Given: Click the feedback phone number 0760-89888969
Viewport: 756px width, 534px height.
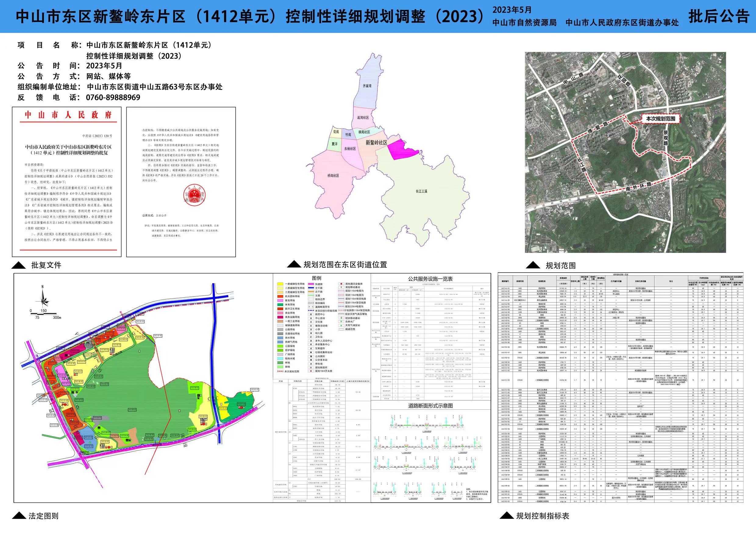Looking at the screenshot, I should point(113,98).
